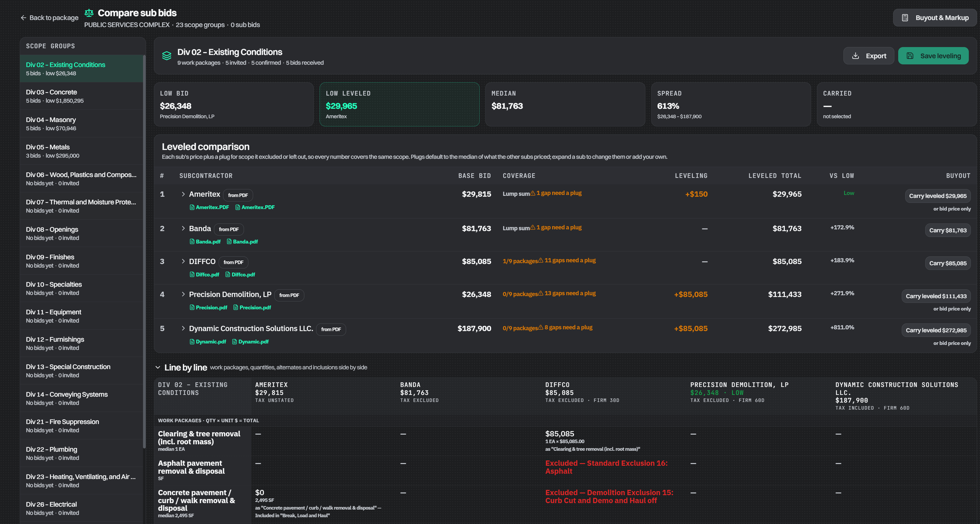This screenshot has width=980, height=524.
Task: Open Div 26 – Electrical scope group
Action: tap(82, 508)
